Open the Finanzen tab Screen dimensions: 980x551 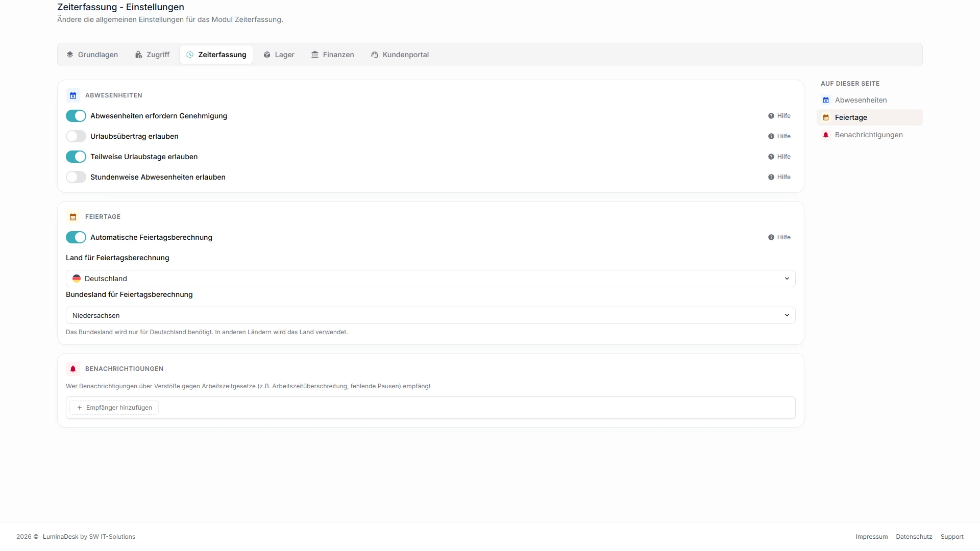pos(333,55)
